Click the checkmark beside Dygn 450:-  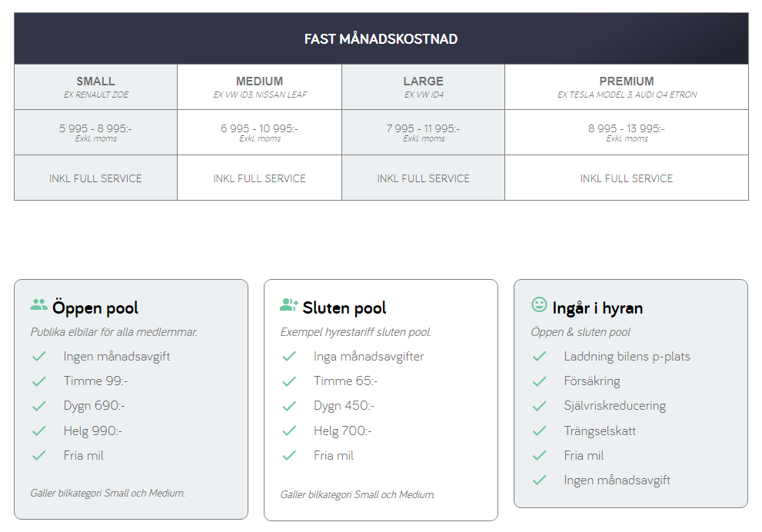289,406
